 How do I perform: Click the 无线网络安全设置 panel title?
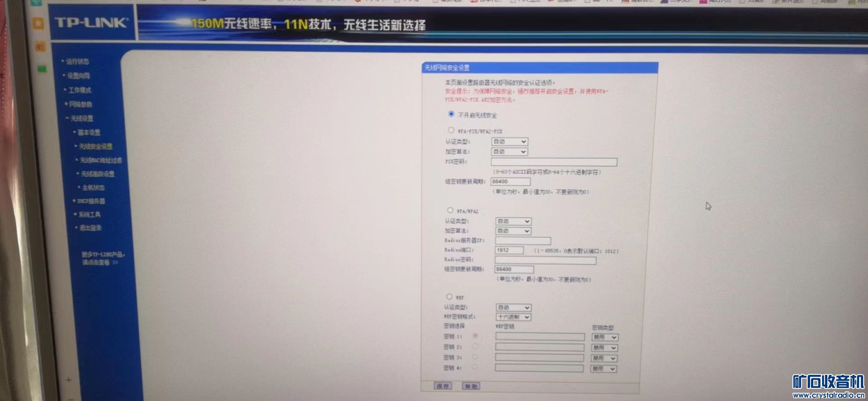447,68
